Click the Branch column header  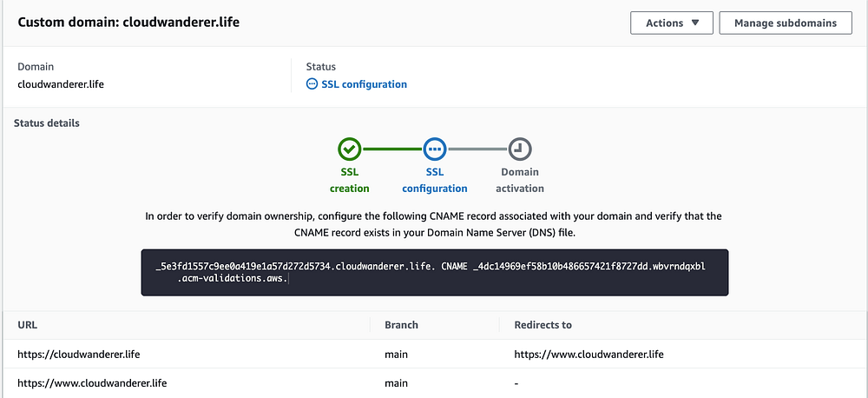tap(401, 325)
